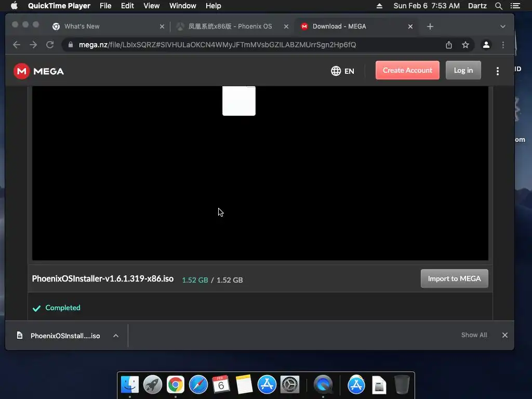Open the Window menu
This screenshot has height=399, width=532.
point(182,6)
